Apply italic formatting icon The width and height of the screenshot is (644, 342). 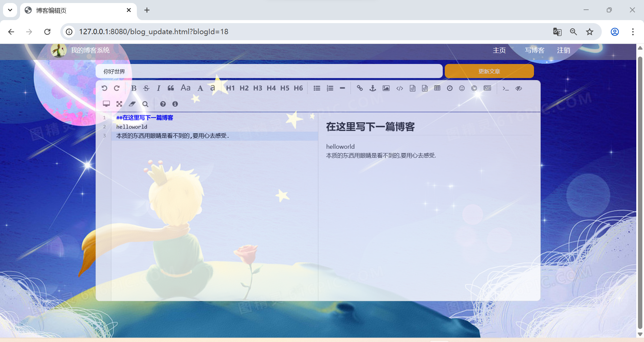[x=159, y=88]
